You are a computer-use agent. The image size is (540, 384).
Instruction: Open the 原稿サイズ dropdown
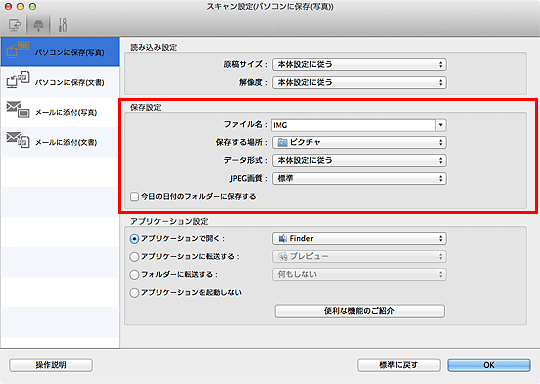pos(359,64)
